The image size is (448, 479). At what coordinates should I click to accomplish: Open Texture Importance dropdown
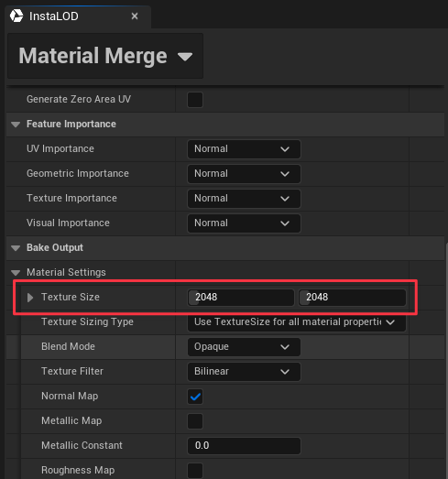coord(244,199)
